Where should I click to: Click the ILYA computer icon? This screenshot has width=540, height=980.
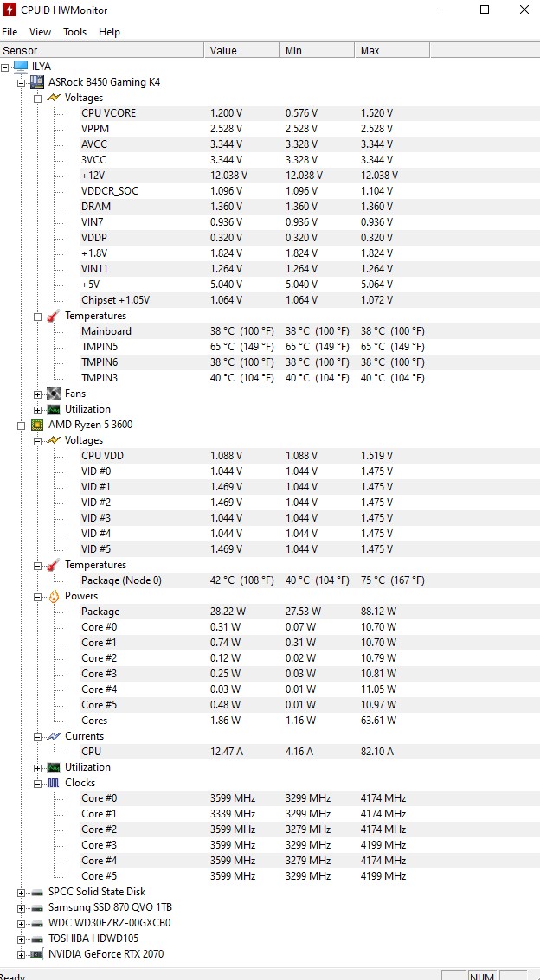pyautogui.click(x=21, y=67)
